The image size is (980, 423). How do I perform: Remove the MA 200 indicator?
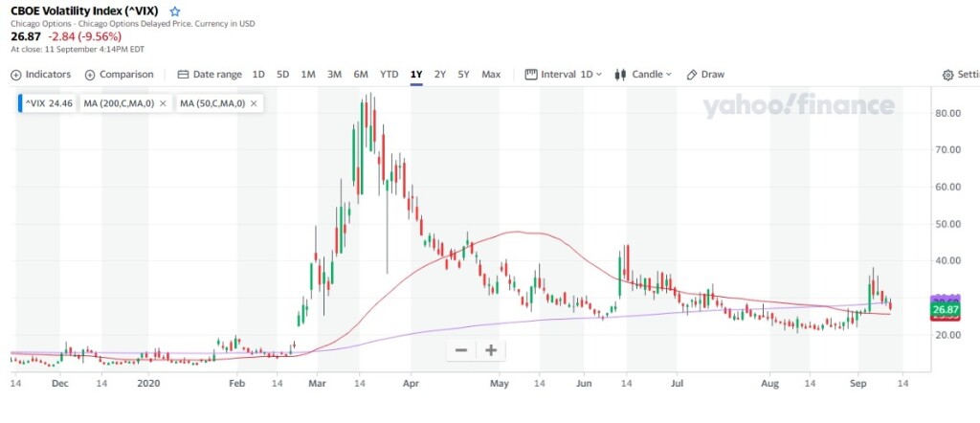click(163, 103)
